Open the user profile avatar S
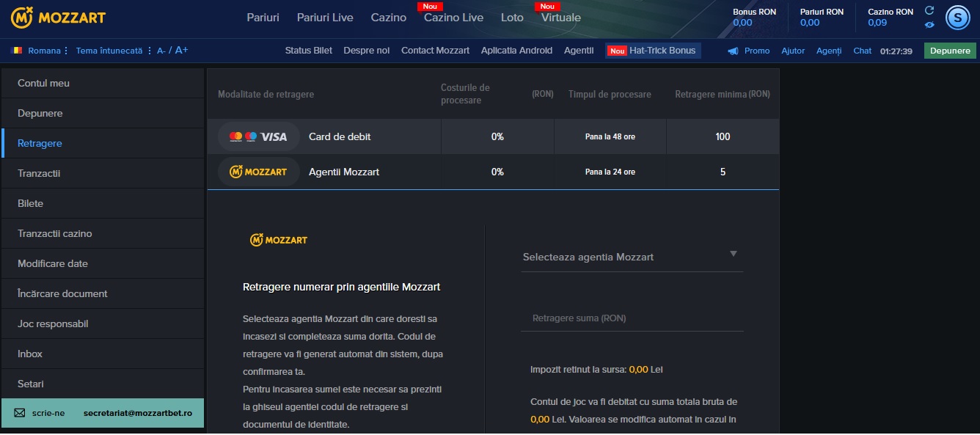Screen dimensions: 980x435 (x=958, y=18)
